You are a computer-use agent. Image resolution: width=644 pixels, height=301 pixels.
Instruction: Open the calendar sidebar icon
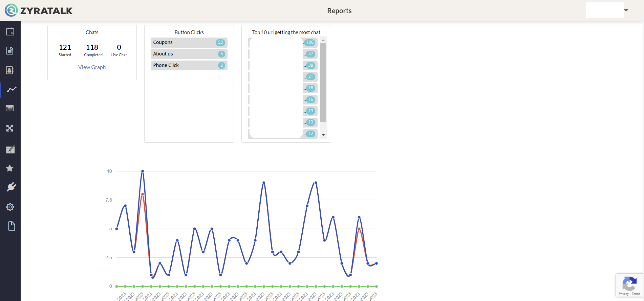pyautogui.click(x=10, y=31)
